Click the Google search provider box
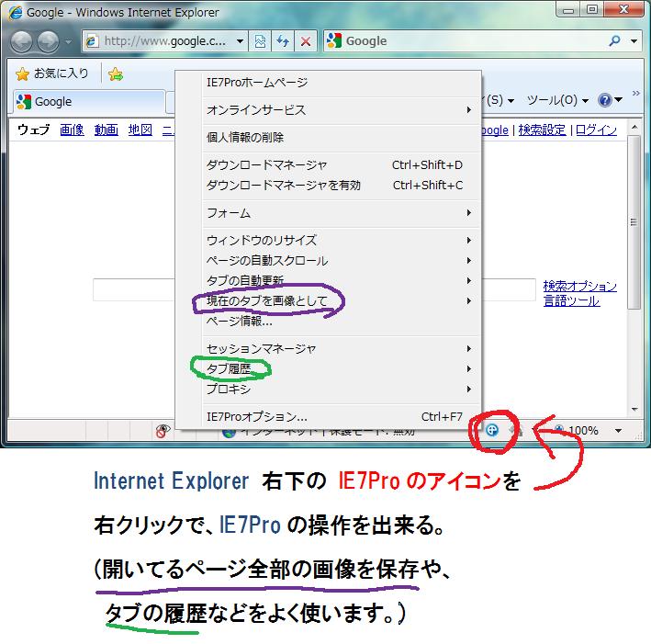 (465, 41)
